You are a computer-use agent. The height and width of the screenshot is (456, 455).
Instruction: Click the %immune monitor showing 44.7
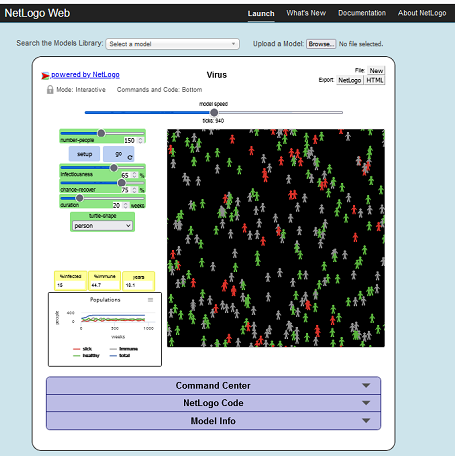coord(105,281)
